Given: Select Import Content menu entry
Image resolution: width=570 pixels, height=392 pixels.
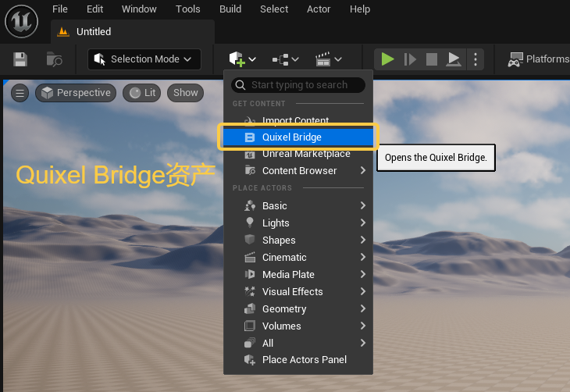Looking at the screenshot, I should click(298, 120).
